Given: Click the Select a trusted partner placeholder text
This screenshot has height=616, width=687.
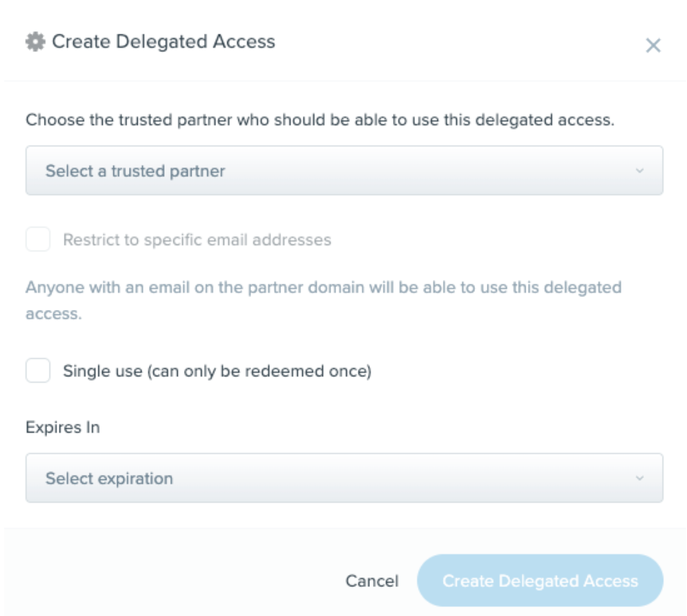Looking at the screenshot, I should coord(135,171).
